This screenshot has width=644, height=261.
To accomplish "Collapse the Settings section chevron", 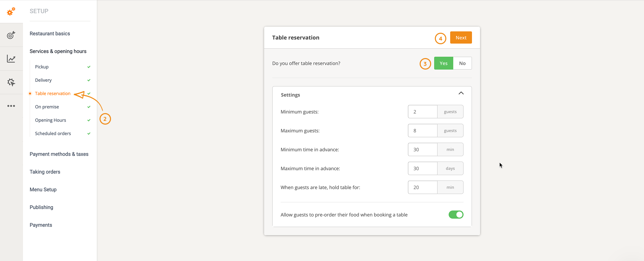I will [461, 94].
